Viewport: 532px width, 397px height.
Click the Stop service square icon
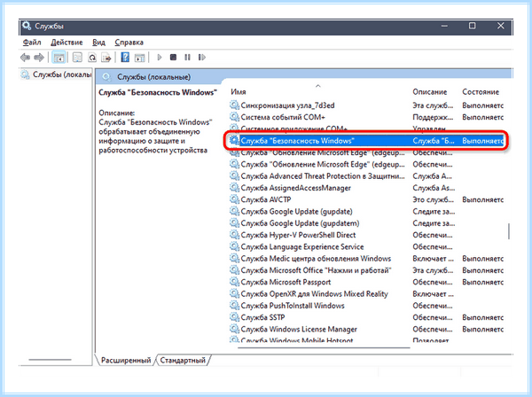click(173, 58)
